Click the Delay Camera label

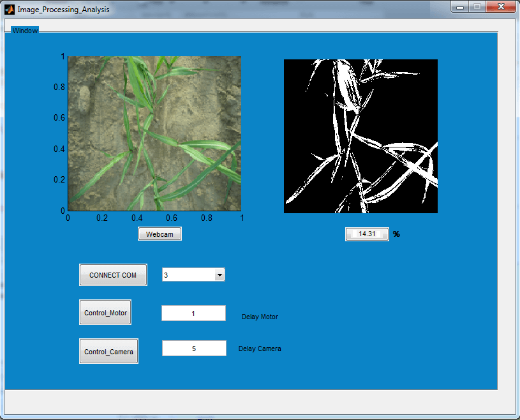(x=260, y=349)
